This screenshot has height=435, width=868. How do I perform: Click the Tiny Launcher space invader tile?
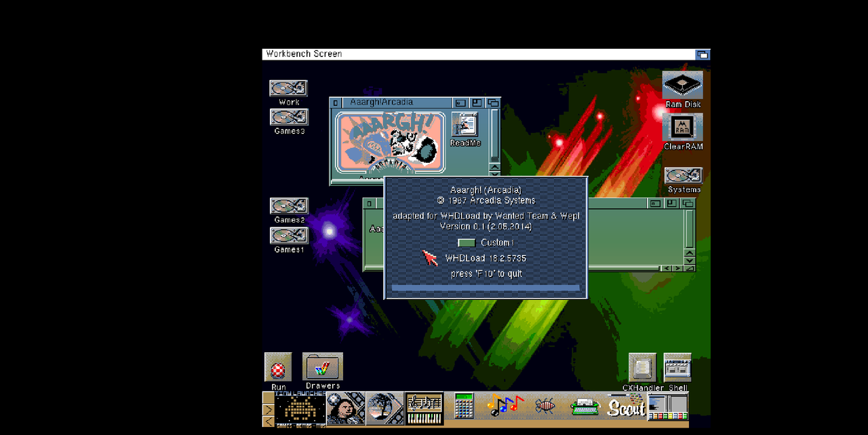point(300,409)
